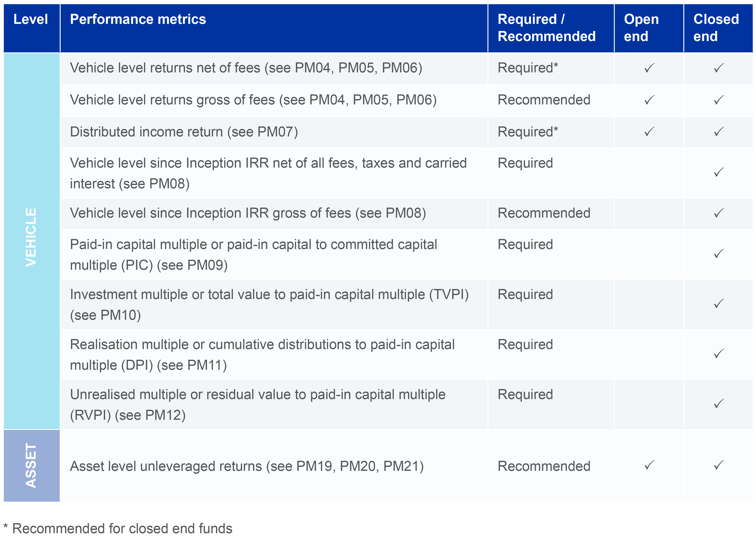Click the Performance metrics column header

point(138,19)
